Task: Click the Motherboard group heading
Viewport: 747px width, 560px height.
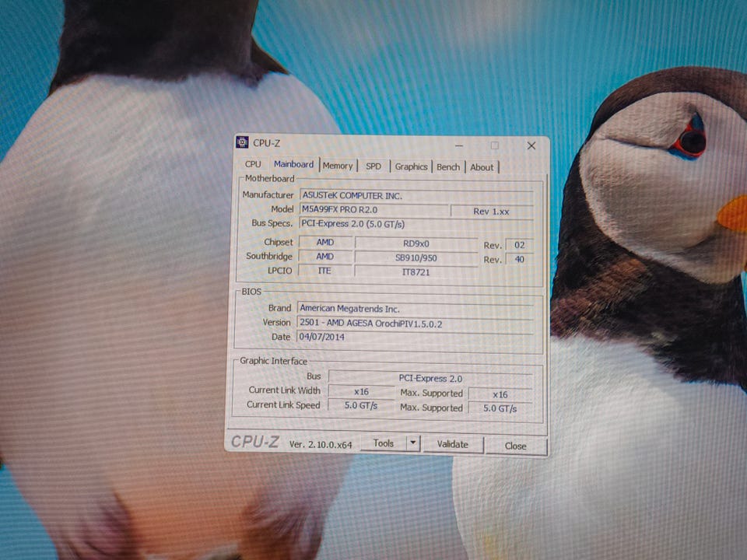Action: 270,178
